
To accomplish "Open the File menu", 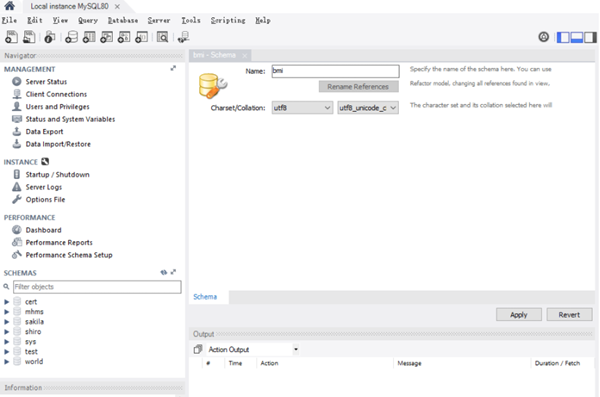I will (9, 20).
